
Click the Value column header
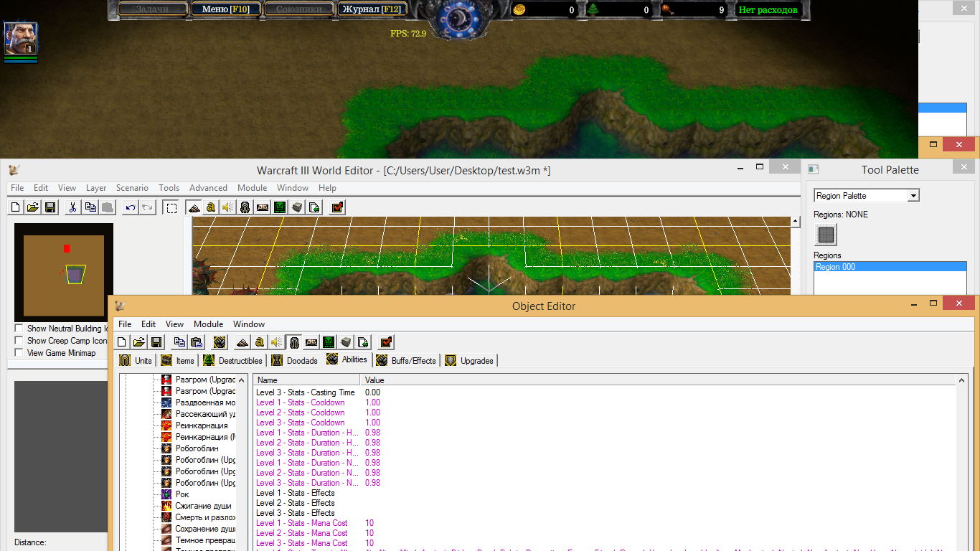[659, 380]
